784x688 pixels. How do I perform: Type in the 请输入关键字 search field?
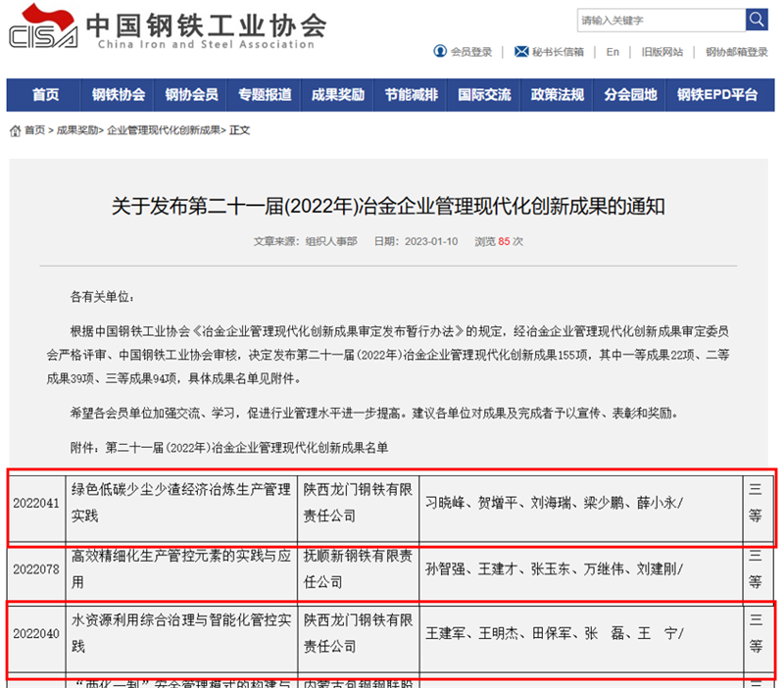660,20
